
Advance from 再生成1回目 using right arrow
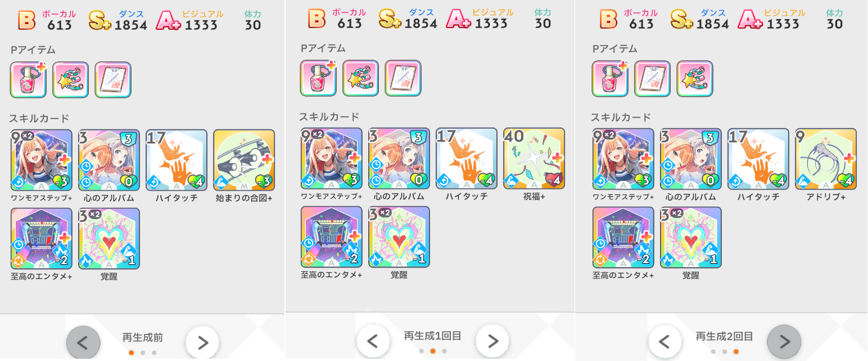[x=492, y=341]
